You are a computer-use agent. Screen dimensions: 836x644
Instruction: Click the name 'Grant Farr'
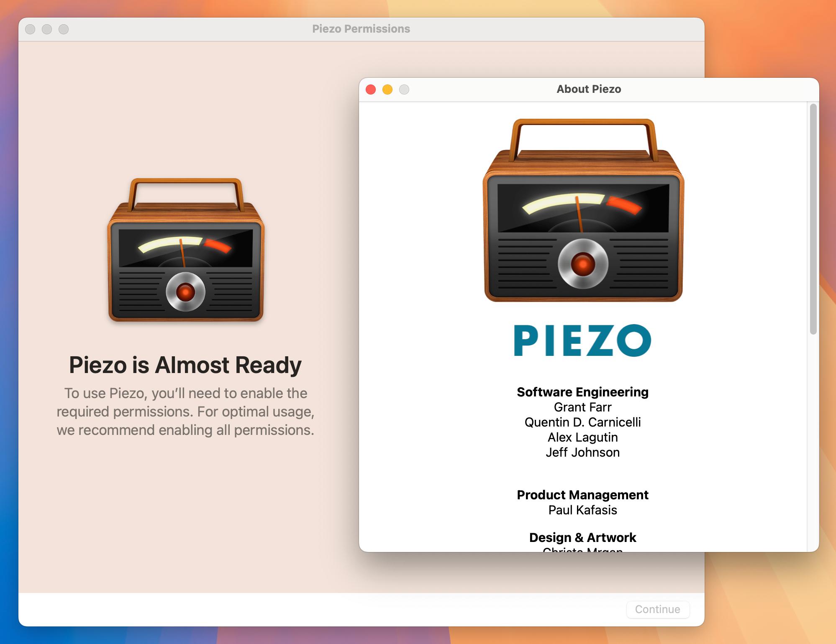pos(582,407)
